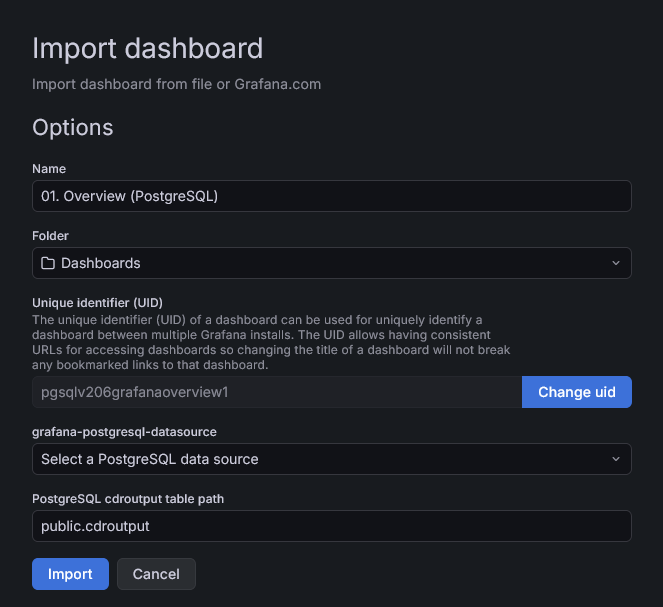This screenshot has width=663, height=607.
Task: Click the UID description paragraph text
Action: tap(270, 342)
